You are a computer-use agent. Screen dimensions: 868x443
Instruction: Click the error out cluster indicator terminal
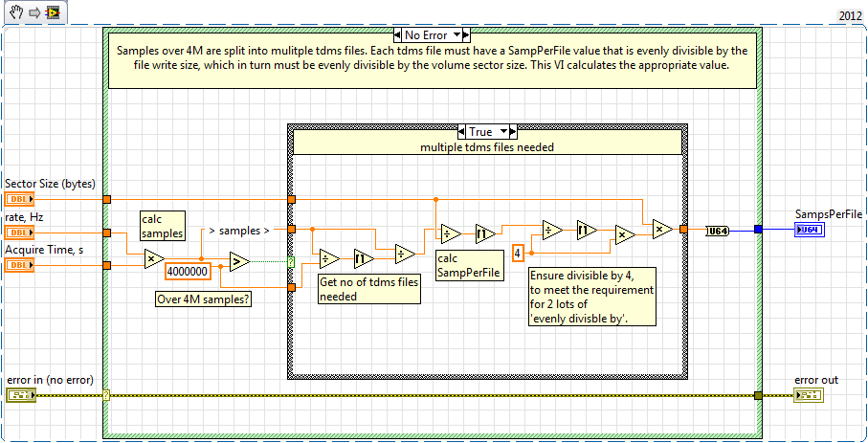(809, 395)
